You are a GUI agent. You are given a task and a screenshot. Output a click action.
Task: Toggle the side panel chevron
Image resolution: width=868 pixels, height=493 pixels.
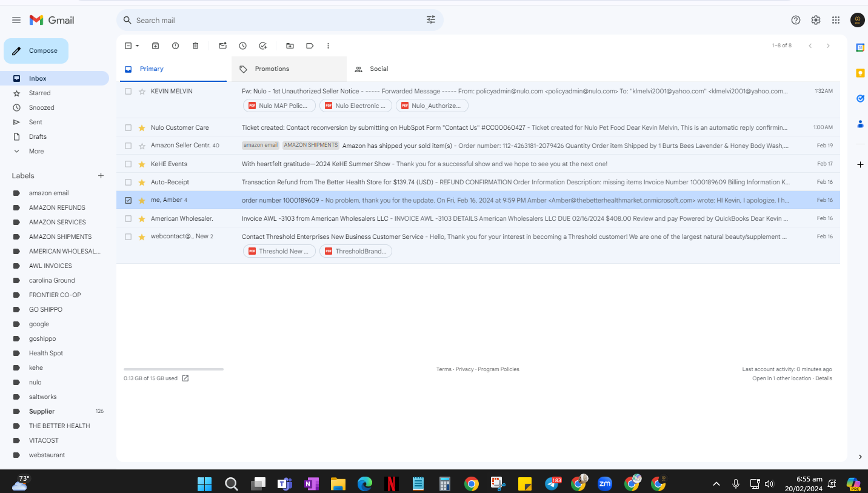coord(860,457)
